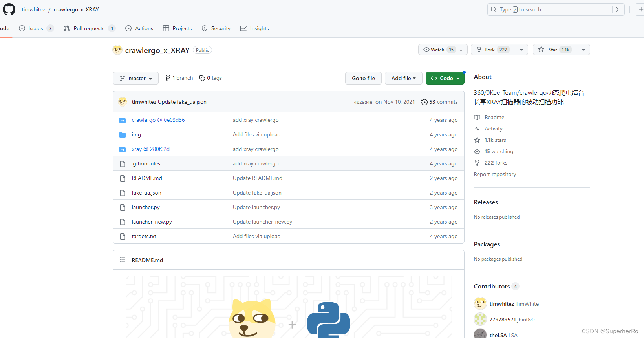Open the Security tab
The width and height of the screenshot is (644, 338).
click(216, 28)
